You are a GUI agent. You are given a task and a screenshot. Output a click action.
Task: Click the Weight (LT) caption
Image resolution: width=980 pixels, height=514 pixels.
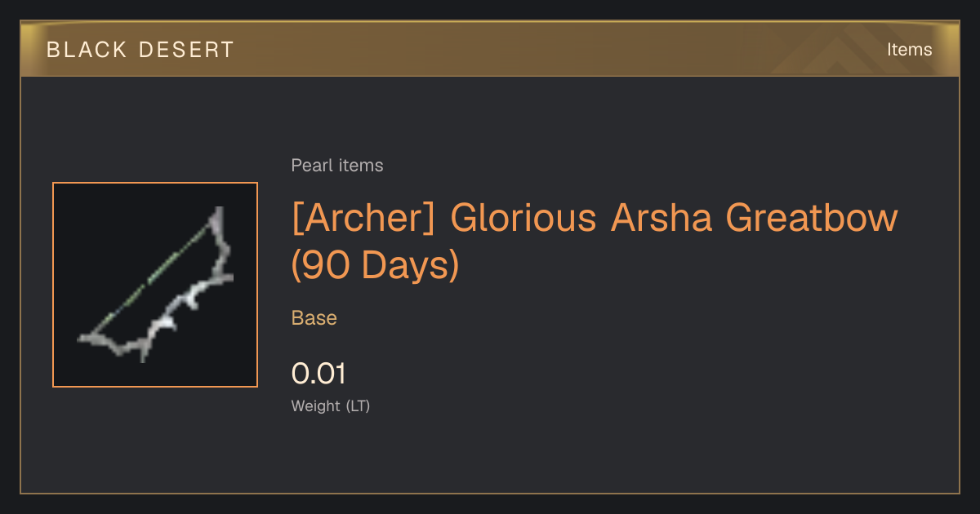331,406
